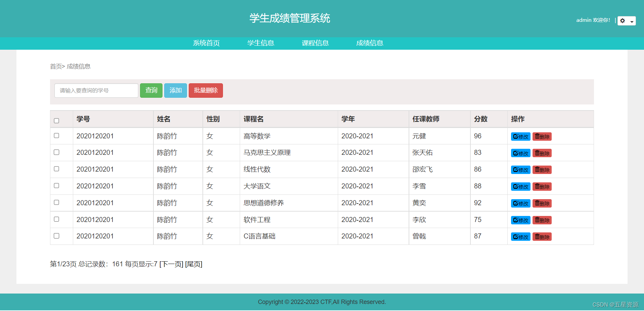
Task: Click the score value 96
Action: 478,136
